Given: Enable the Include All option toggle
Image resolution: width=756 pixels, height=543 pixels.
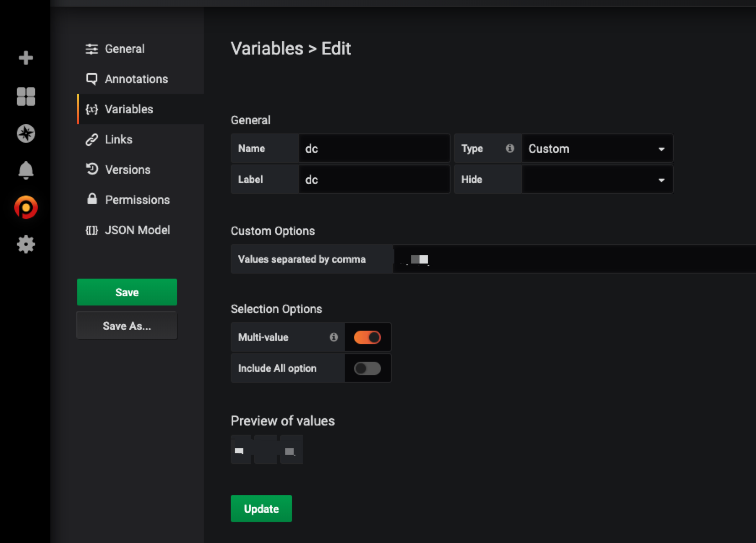Looking at the screenshot, I should tap(367, 368).
